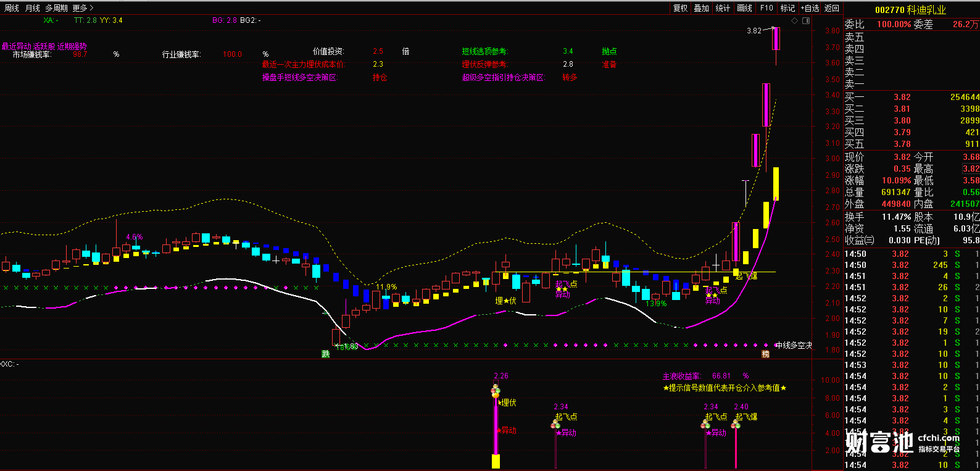Click the 价值投资 2.5 indicator label
This screenshot has width=980, height=471.
click(328, 51)
